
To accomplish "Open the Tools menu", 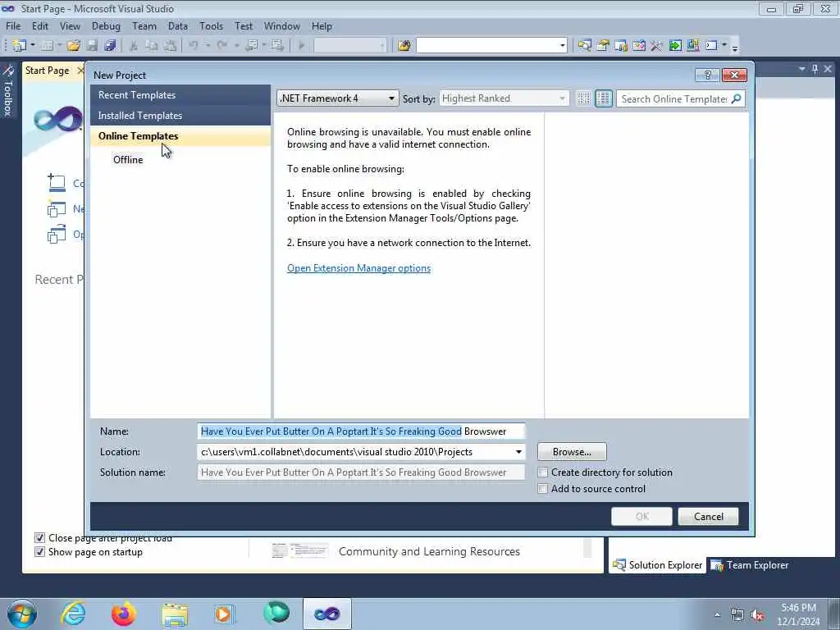I will coord(211,25).
